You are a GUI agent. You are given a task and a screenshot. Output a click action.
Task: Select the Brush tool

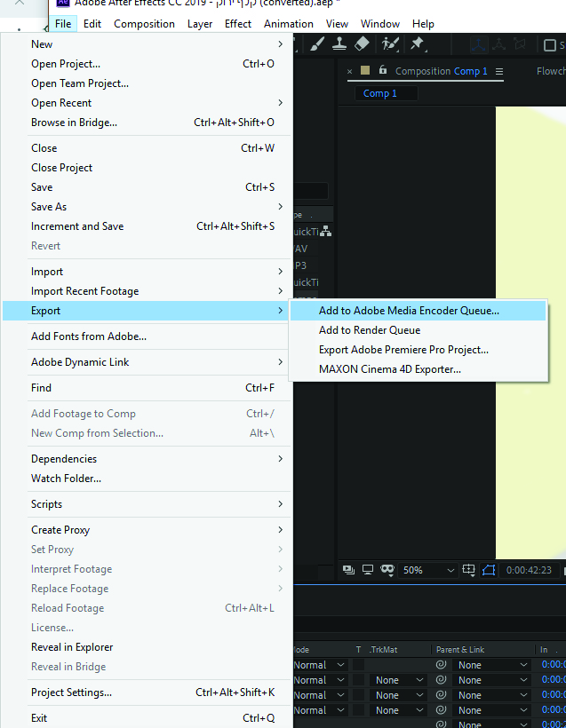[317, 44]
